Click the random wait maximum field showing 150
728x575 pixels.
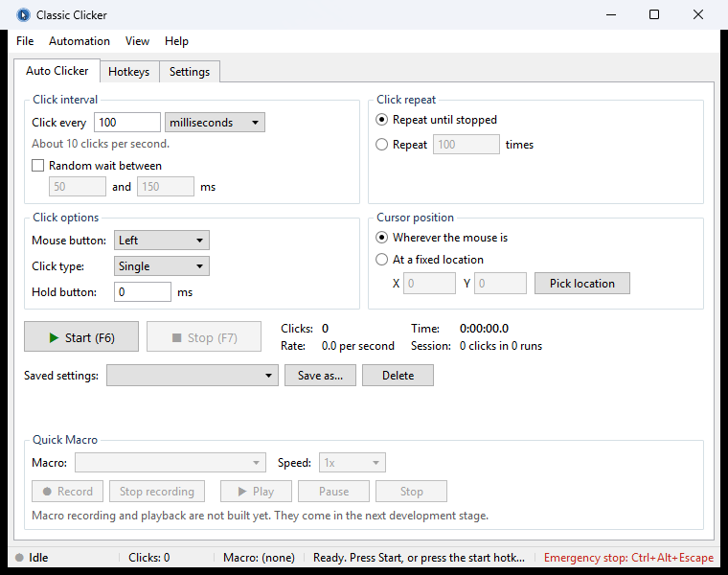click(166, 187)
